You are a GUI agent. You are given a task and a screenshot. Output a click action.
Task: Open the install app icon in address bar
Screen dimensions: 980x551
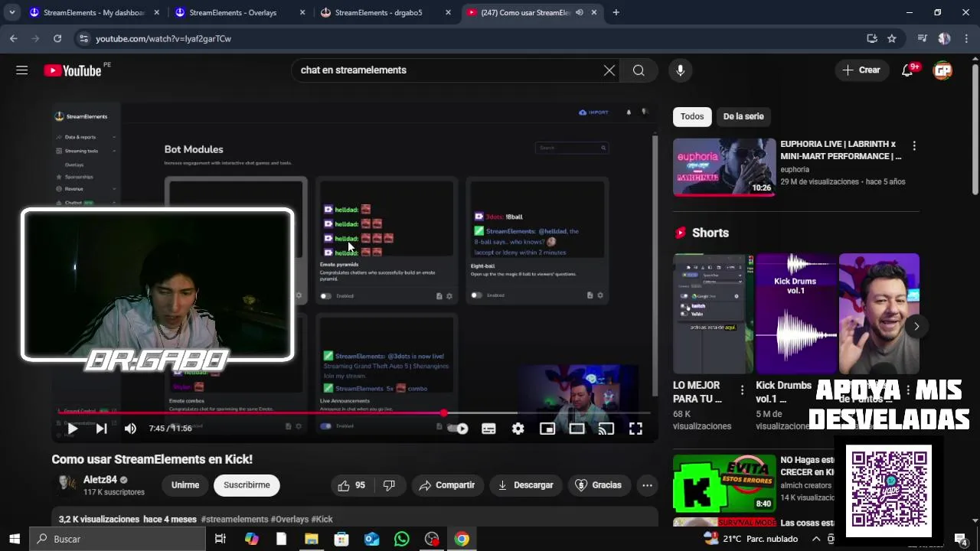[872, 38]
